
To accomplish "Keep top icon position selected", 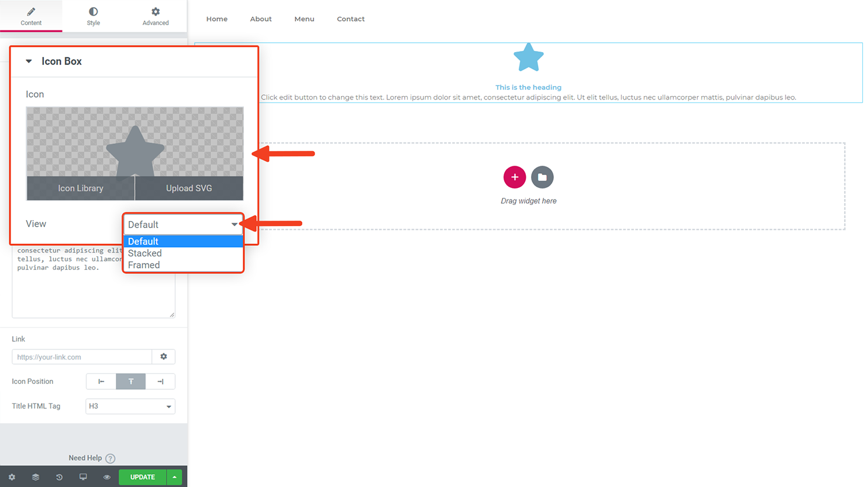I will 130,381.
